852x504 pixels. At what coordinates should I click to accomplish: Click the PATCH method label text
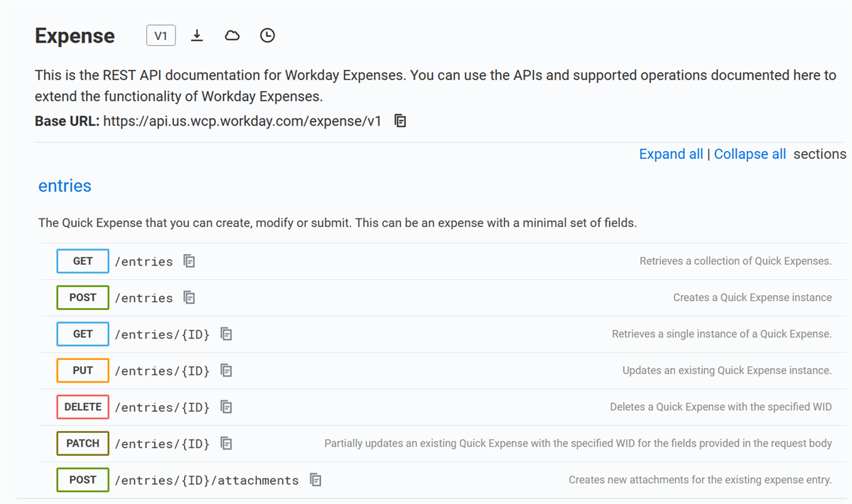[83, 444]
